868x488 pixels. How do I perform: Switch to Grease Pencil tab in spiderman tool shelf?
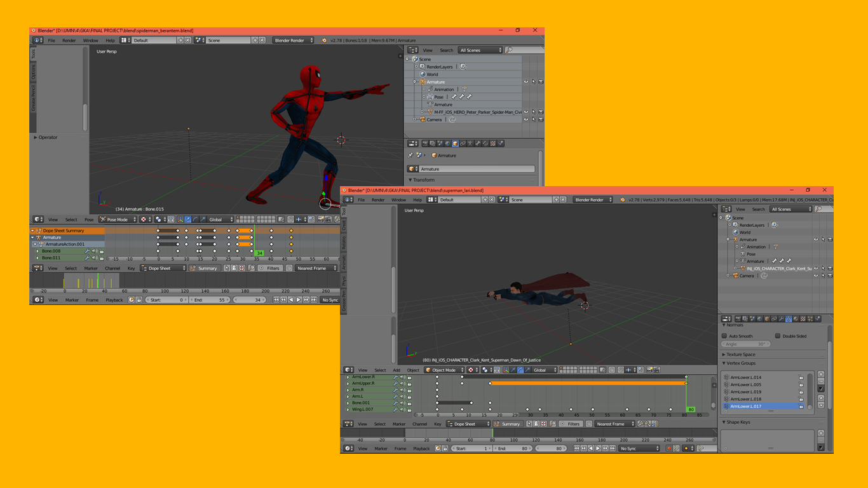(x=34, y=98)
